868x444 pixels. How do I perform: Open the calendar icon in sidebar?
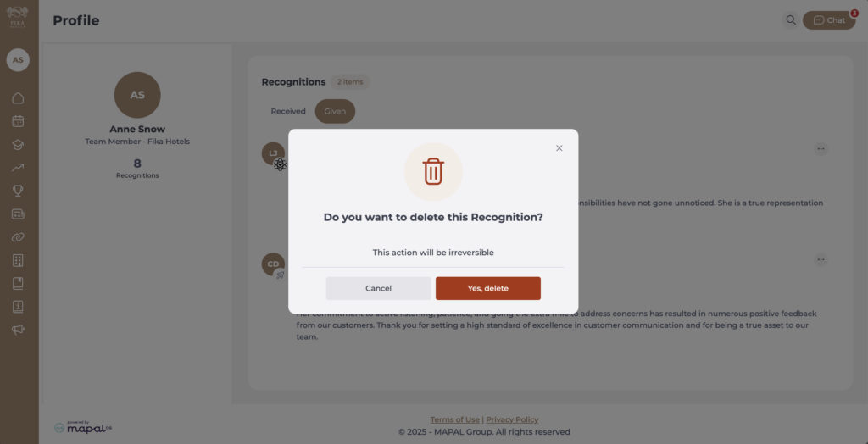coord(18,121)
